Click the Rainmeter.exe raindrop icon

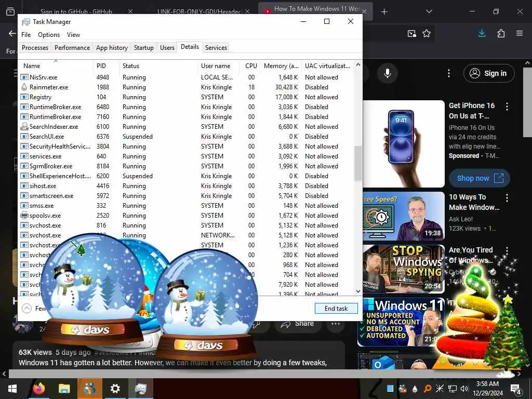24,87
